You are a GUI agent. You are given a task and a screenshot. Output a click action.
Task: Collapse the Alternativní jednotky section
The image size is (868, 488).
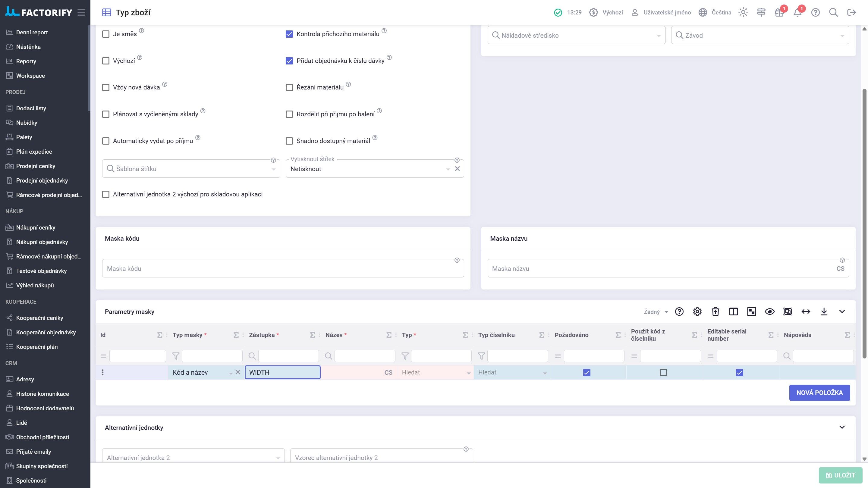842,427
